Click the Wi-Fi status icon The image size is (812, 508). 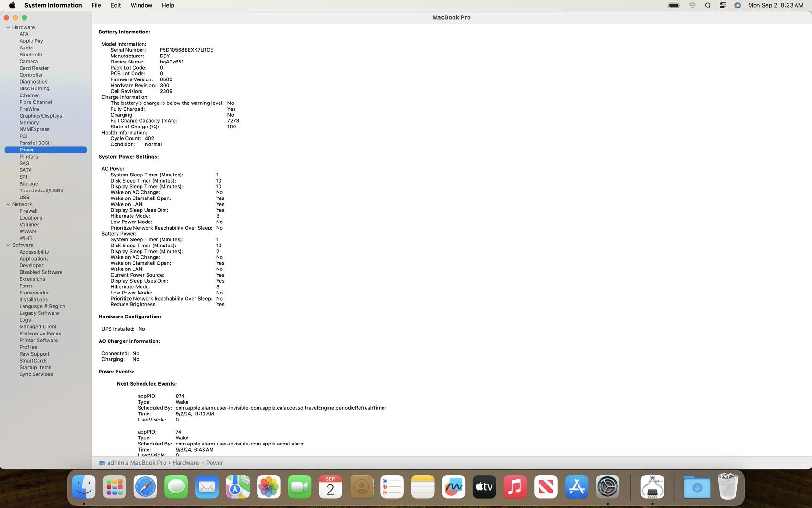pyautogui.click(x=692, y=6)
